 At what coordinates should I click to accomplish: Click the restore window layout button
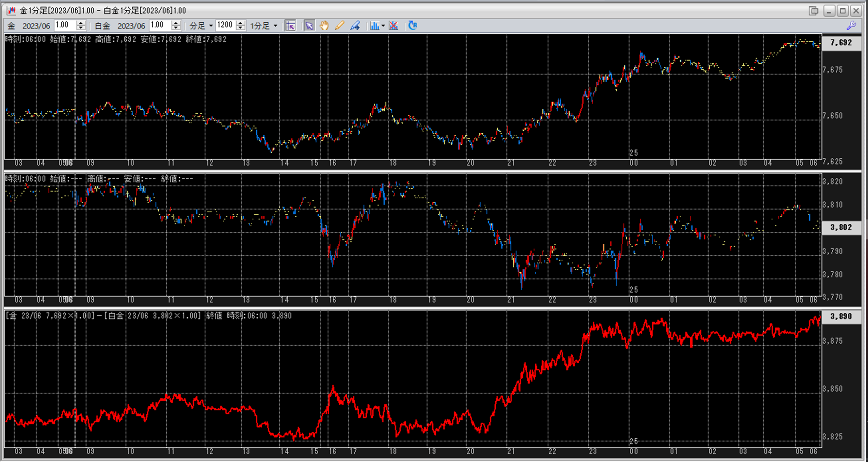(813, 11)
